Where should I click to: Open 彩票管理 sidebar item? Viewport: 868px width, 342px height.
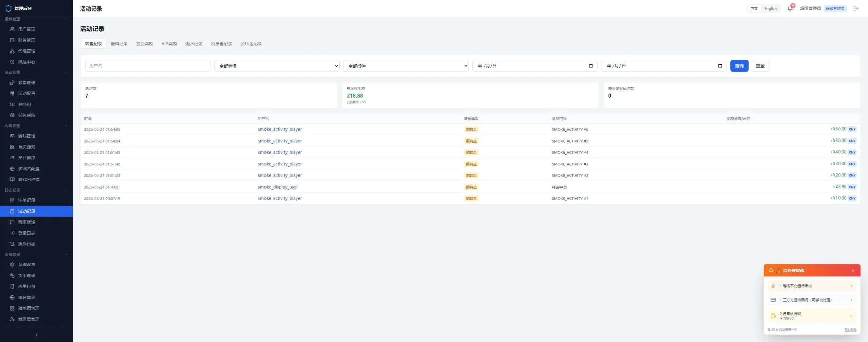point(36,83)
